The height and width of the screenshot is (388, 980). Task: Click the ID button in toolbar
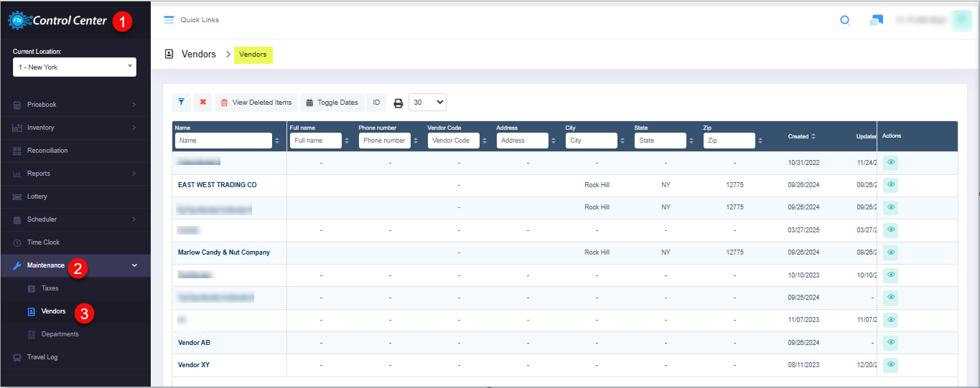(x=376, y=103)
